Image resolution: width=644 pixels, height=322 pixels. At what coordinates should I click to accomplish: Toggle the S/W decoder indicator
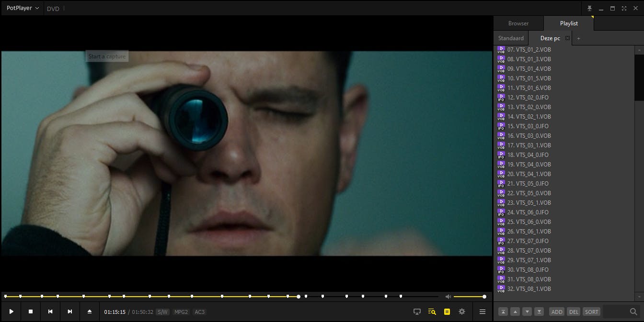[163, 312]
